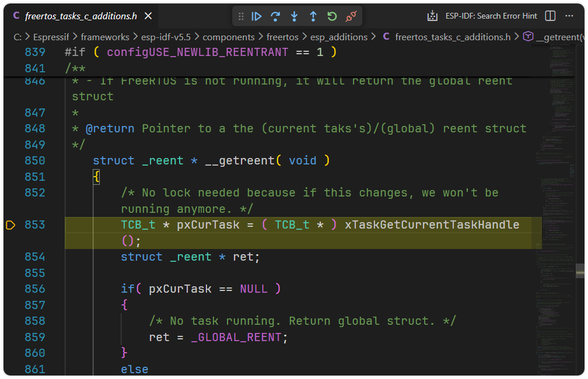Image resolution: width=588 pixels, height=379 pixels.
Task: Toggle the editor layout using the panel icon
Action: (x=549, y=16)
